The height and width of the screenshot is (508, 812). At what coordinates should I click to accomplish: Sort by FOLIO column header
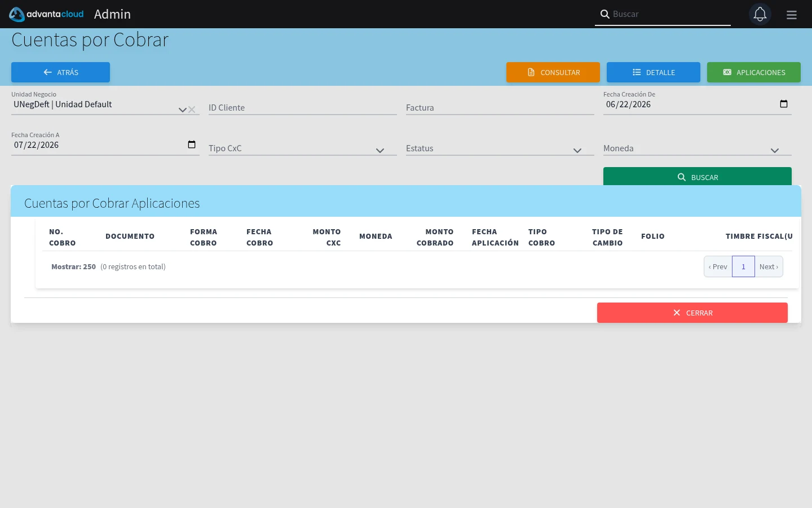tap(653, 237)
